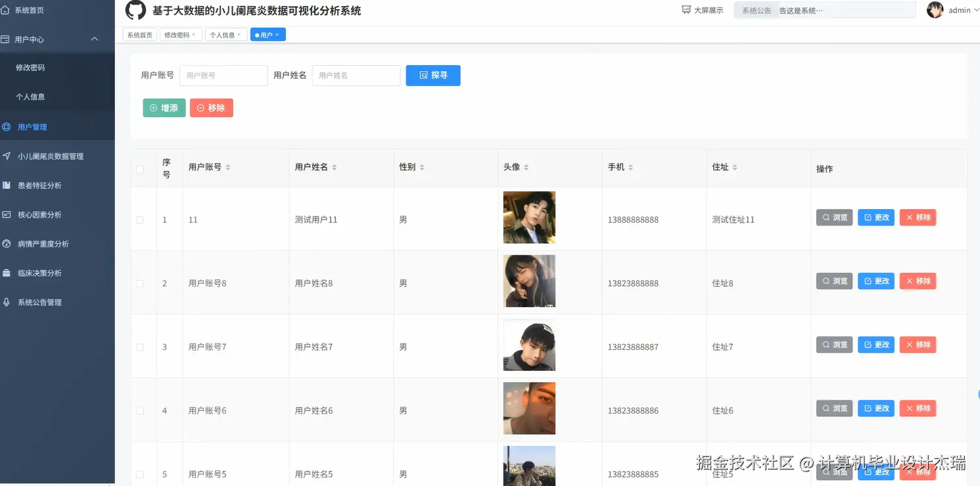This screenshot has height=486, width=980.
Task: Click the red 移除 button above the table
Action: (x=212, y=108)
